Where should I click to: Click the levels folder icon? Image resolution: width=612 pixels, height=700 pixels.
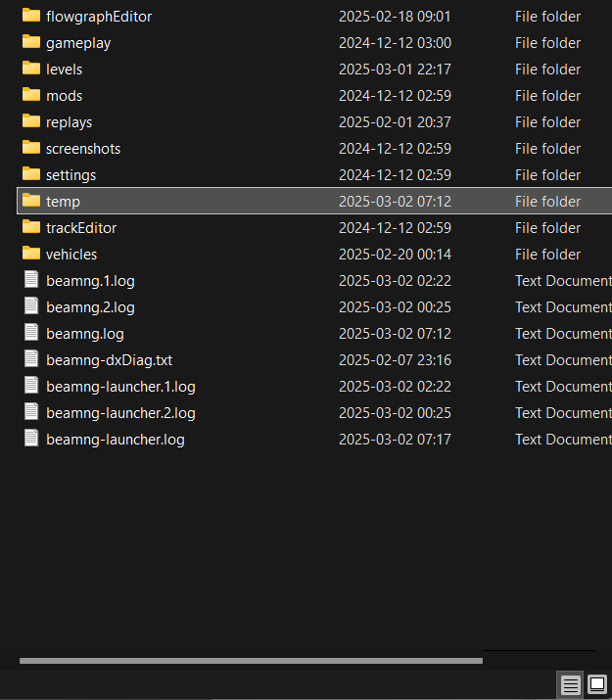[x=31, y=69]
